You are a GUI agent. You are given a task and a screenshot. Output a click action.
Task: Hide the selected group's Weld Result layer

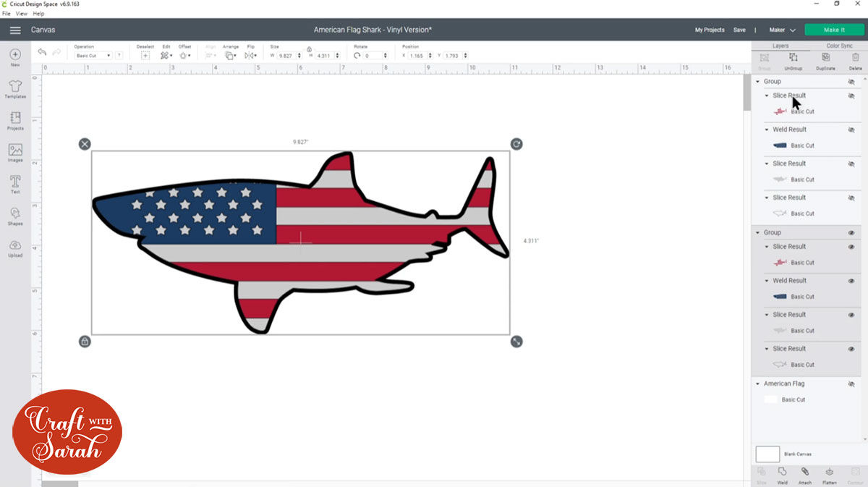[851, 281]
